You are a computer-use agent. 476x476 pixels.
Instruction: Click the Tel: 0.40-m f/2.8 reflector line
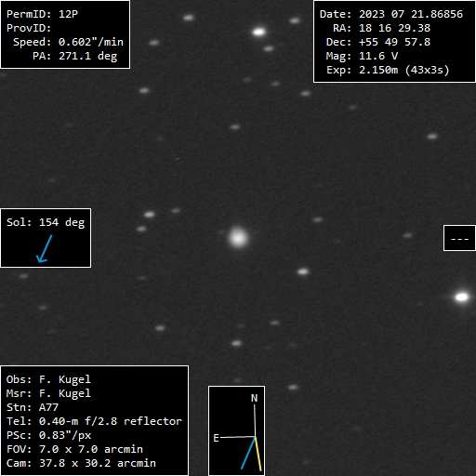pos(94,421)
